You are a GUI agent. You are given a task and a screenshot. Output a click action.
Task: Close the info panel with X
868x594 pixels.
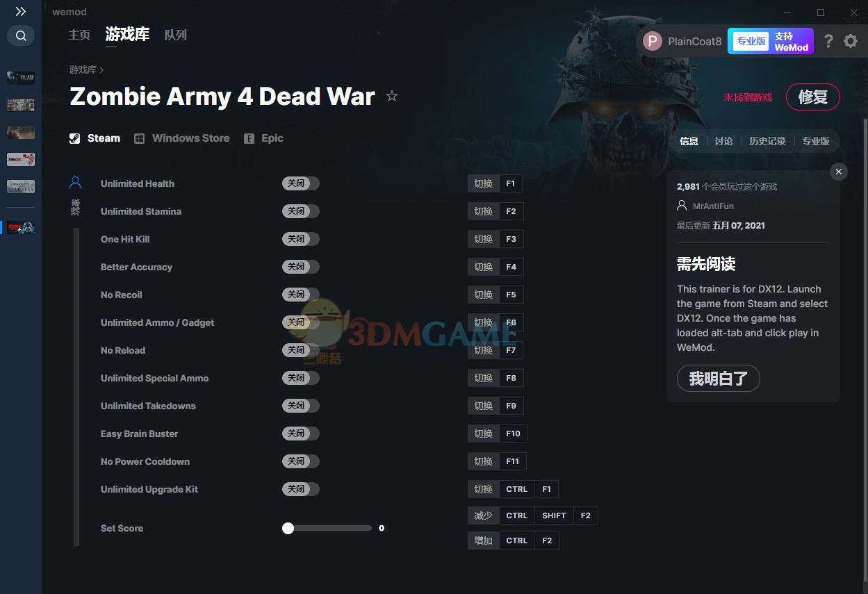pos(839,172)
